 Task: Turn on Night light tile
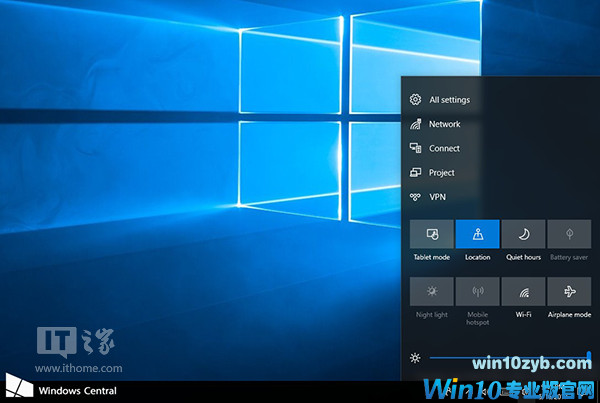click(431, 298)
